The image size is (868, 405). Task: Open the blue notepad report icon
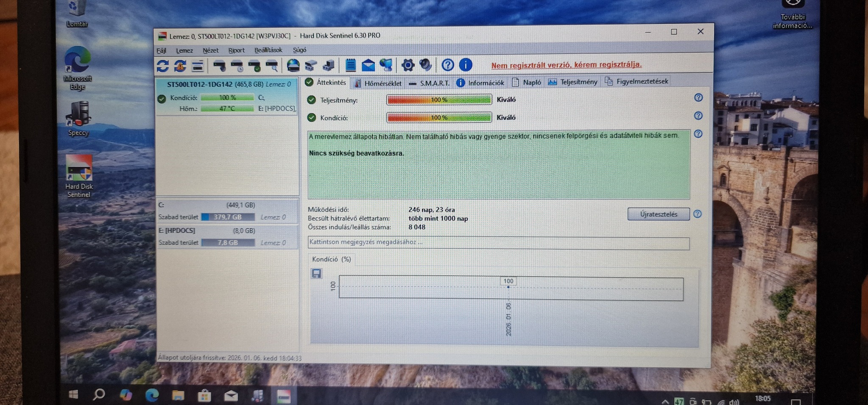tap(350, 65)
